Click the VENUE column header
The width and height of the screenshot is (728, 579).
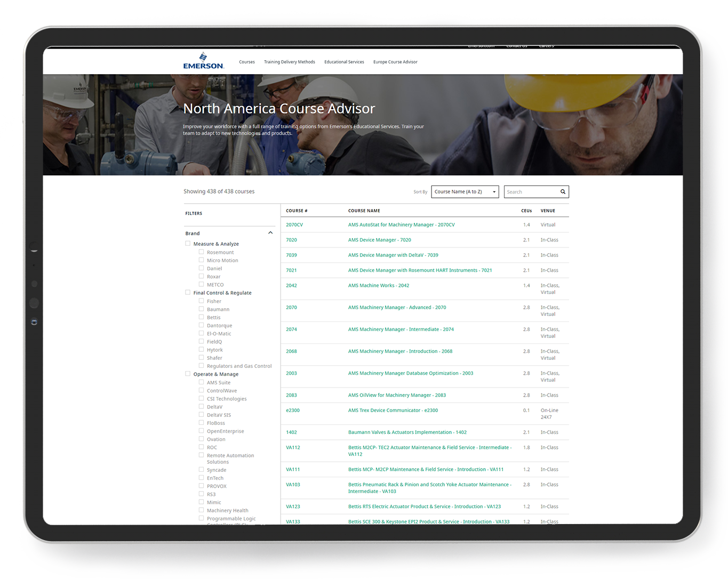(548, 211)
